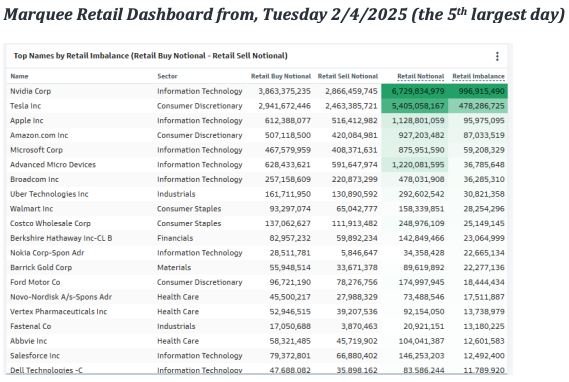
Task: Click the Retail Sell Notional header
Action: pyautogui.click(x=348, y=76)
